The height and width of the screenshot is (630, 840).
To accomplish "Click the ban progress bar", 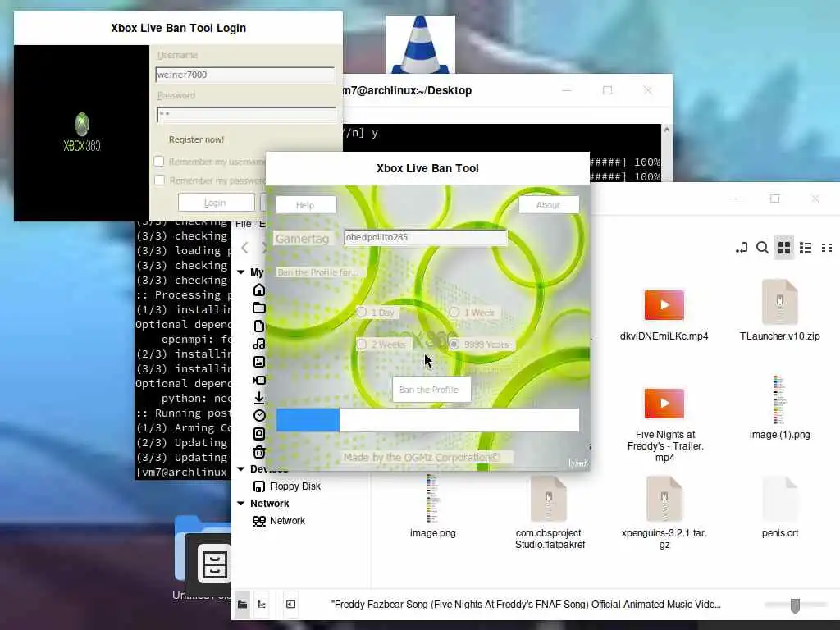I will 427,419.
